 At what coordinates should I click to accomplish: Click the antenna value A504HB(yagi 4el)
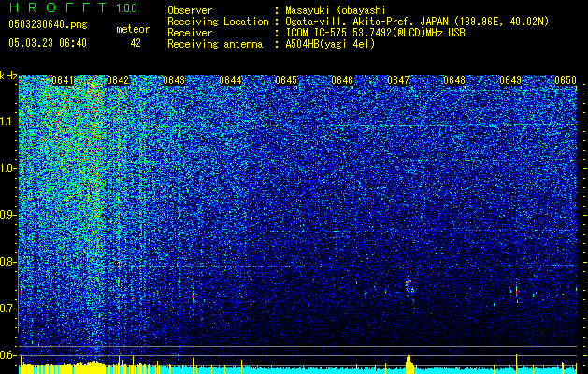tap(330, 44)
